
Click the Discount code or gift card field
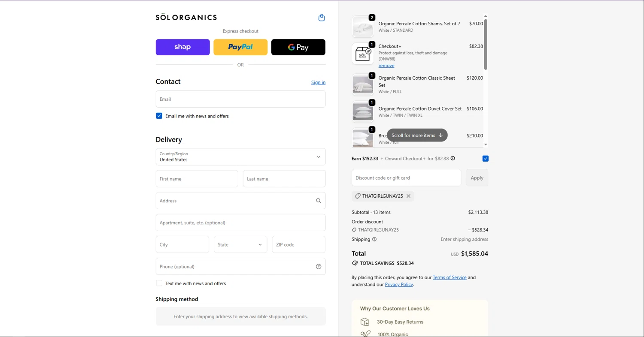click(x=406, y=178)
